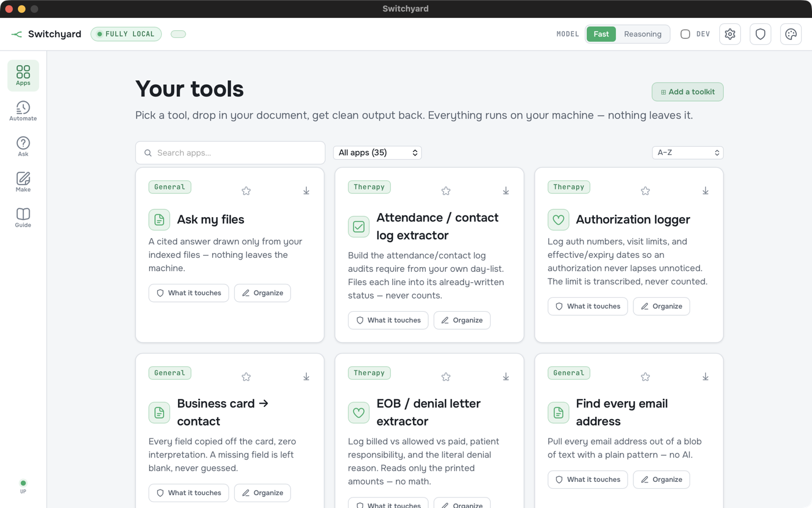Click the Therapy tag on EOB extractor
The height and width of the screenshot is (508, 812).
point(369,373)
